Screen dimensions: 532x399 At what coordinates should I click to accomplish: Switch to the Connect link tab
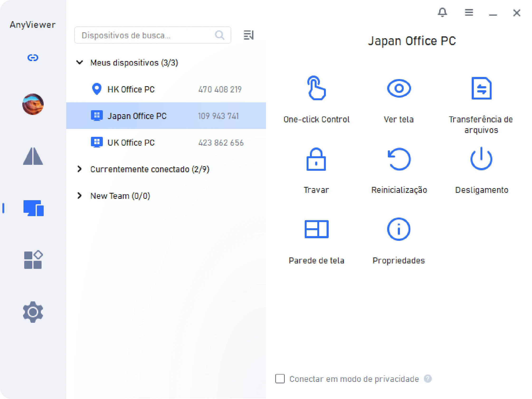pyautogui.click(x=33, y=58)
